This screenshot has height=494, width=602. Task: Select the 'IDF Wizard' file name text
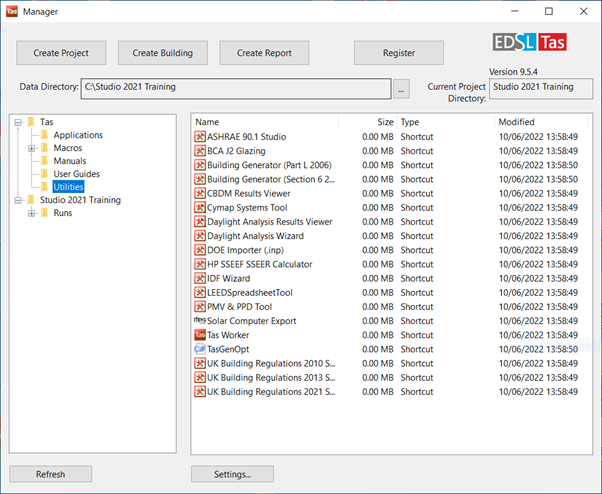coord(228,279)
